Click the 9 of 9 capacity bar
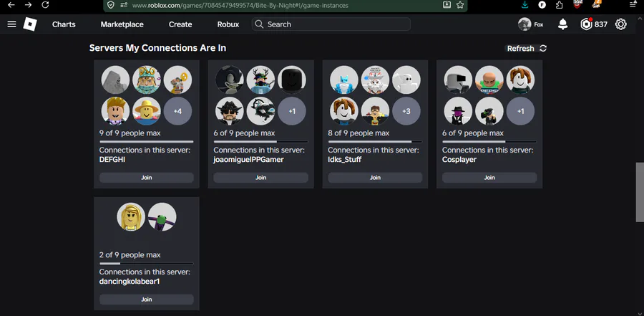This screenshot has height=316, width=644. (147, 142)
